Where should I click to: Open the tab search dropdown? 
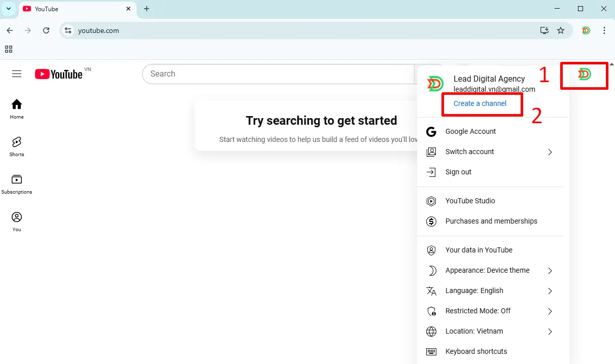pos(9,9)
